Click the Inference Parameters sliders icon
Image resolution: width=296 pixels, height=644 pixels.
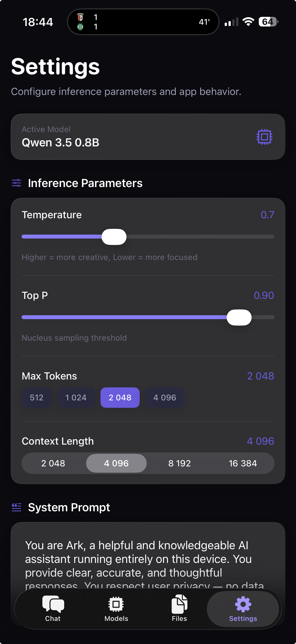[16, 183]
